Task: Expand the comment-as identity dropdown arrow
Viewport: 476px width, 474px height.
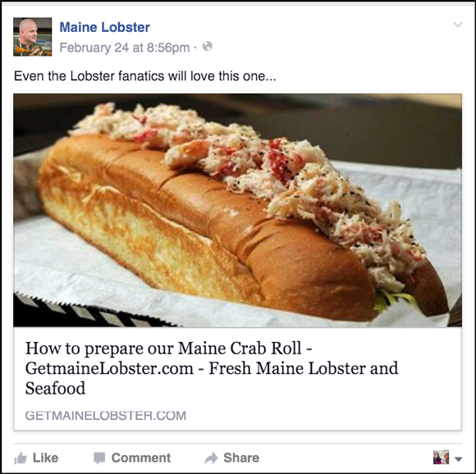Action: point(459,459)
